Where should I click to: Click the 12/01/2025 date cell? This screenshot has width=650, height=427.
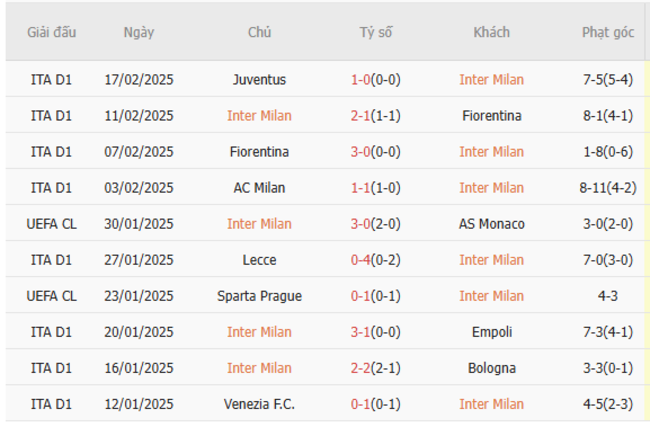(139, 404)
